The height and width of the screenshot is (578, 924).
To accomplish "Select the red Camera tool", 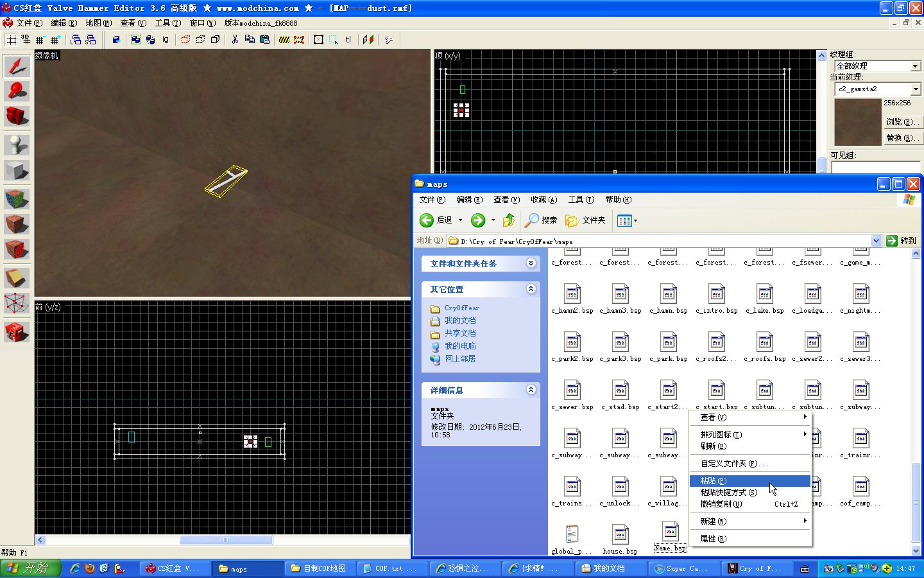I will (17, 116).
